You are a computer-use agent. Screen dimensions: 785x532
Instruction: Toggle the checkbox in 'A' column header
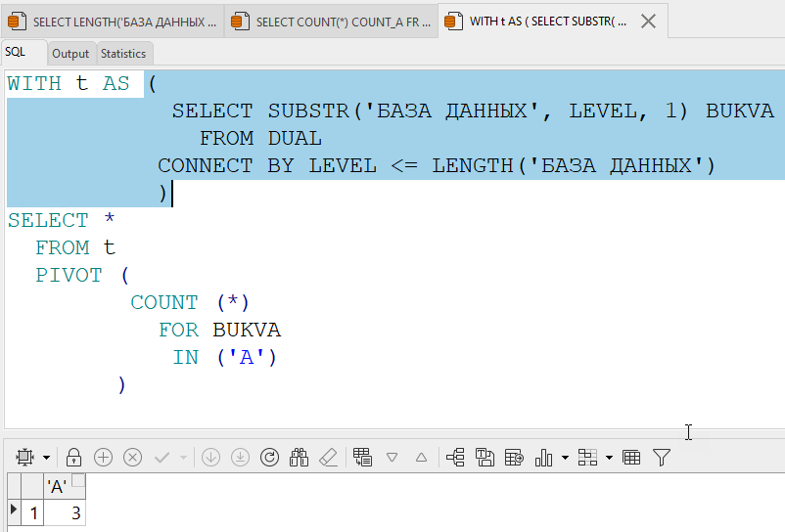click(x=78, y=481)
